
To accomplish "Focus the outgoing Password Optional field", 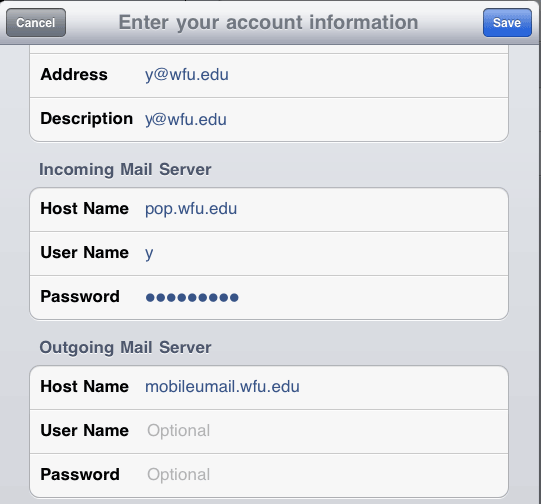I will pos(178,475).
